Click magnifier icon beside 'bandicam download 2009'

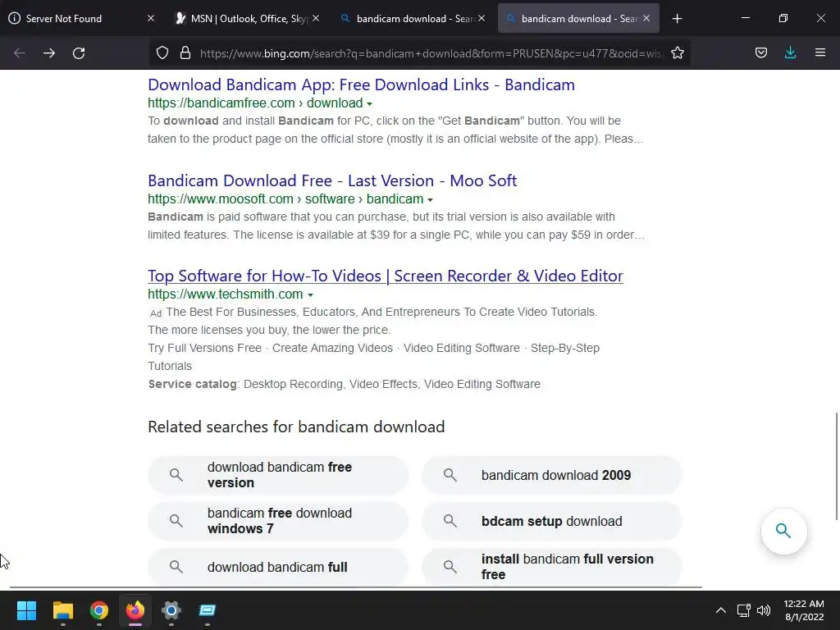click(x=450, y=475)
